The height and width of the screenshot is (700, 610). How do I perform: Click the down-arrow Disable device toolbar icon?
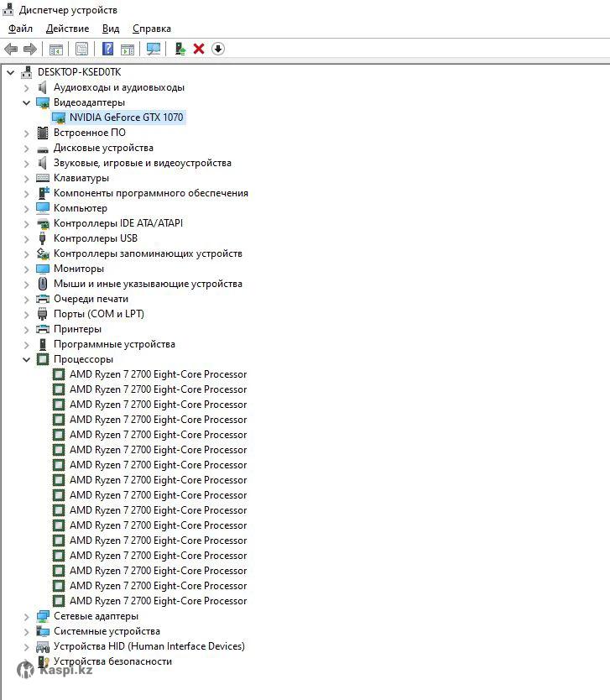tap(218, 49)
